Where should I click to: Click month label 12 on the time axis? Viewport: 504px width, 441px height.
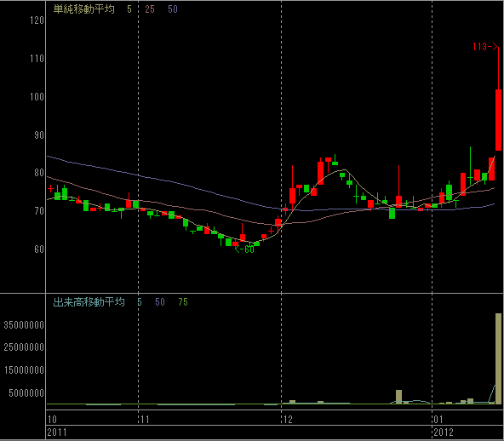tap(288, 419)
